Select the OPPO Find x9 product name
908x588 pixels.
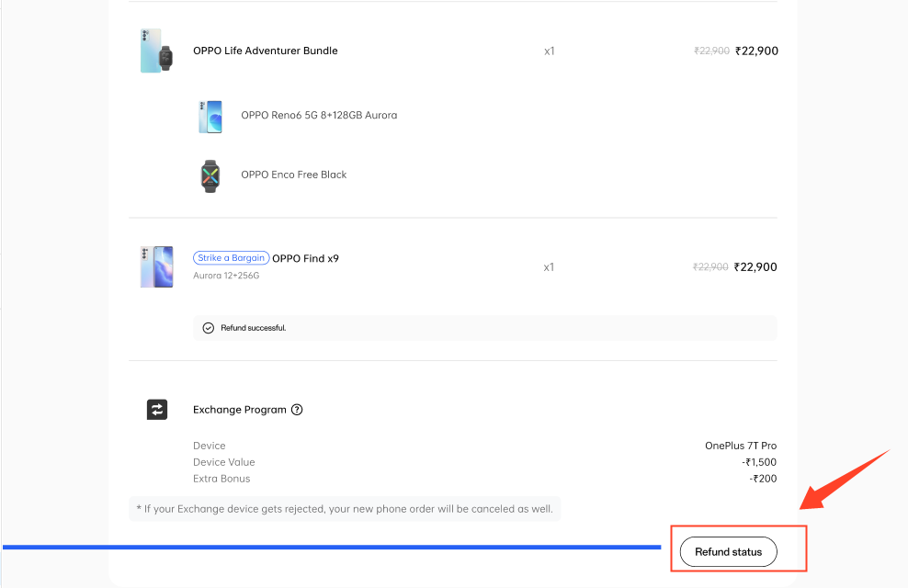pyautogui.click(x=305, y=259)
